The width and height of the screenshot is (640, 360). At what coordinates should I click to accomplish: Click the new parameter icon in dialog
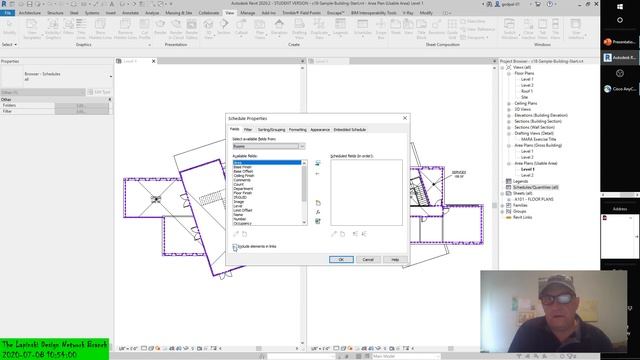[318, 203]
